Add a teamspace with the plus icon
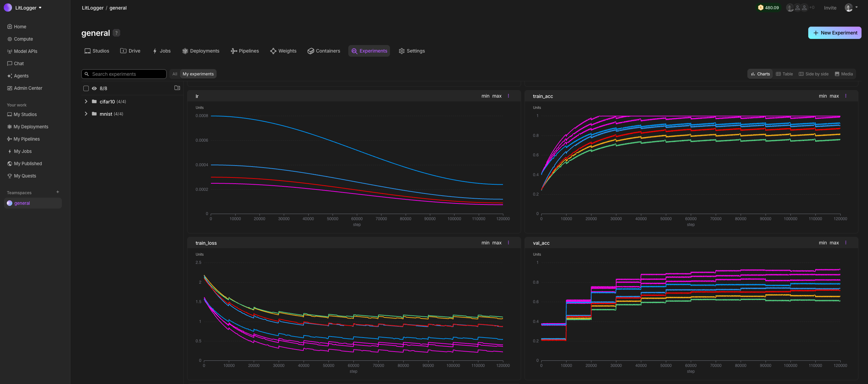This screenshot has width=868, height=384. [x=58, y=192]
